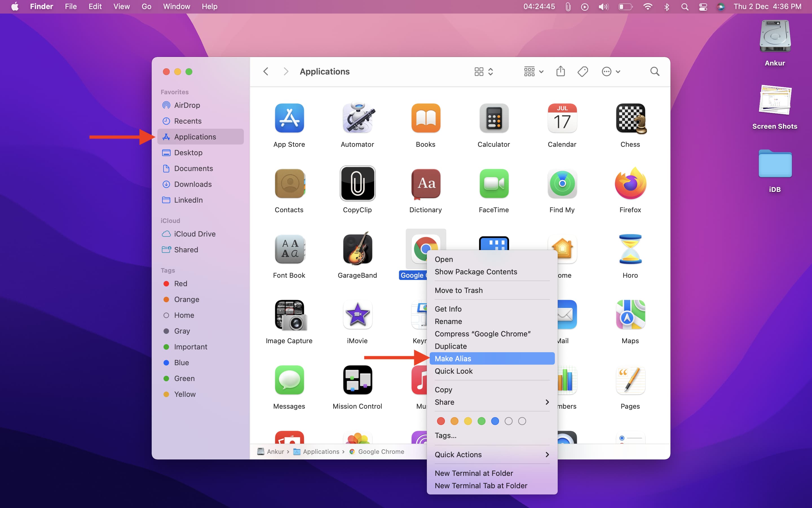
Task: Apply the red tag color dot
Action: click(x=441, y=421)
